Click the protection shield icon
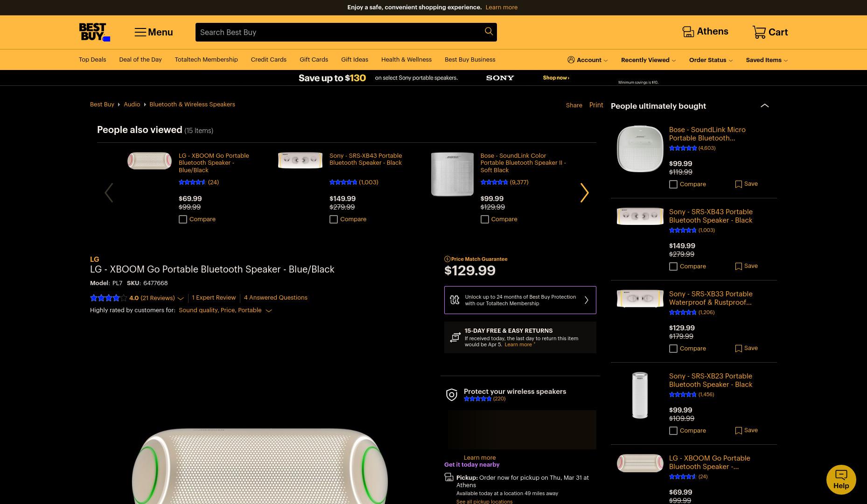Screen dimensions: 867x504 point(452,395)
